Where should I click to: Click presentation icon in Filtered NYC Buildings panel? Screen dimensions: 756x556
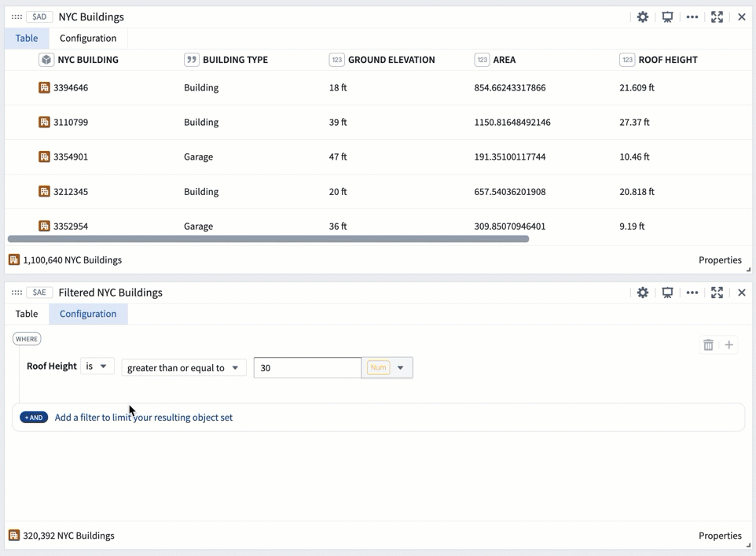pyautogui.click(x=667, y=293)
